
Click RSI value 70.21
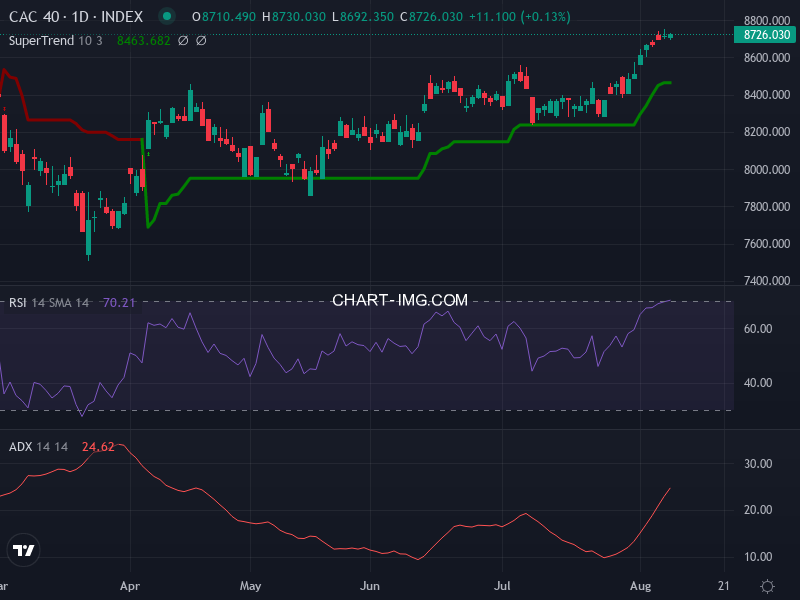point(119,303)
